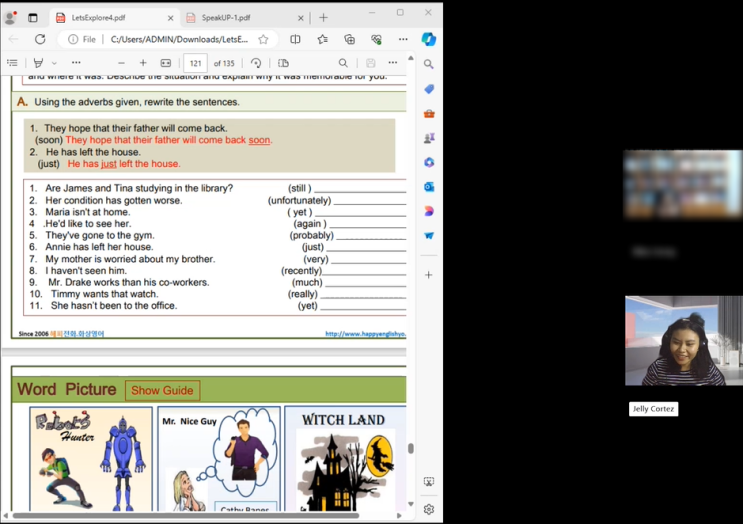This screenshot has width=743, height=524.
Task: Open Copilot sidebar
Action: pyautogui.click(x=429, y=39)
